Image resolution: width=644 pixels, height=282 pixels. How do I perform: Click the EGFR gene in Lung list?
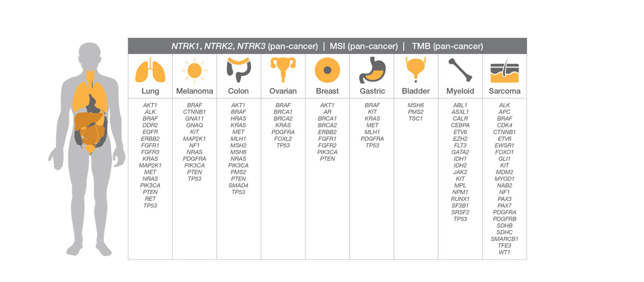coord(150,131)
